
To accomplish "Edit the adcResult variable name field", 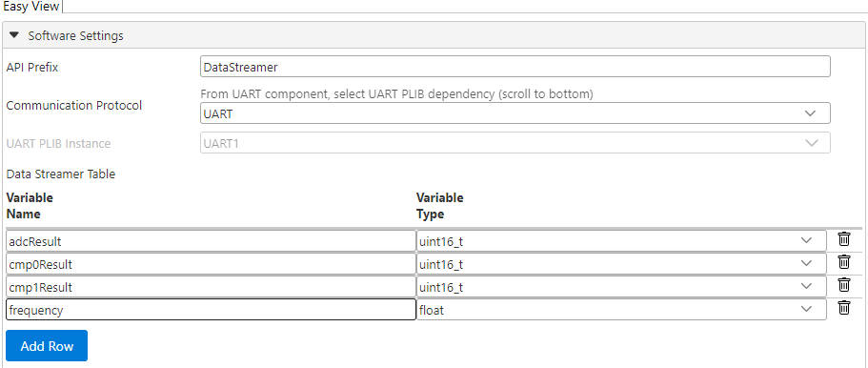I will pyautogui.click(x=211, y=241).
